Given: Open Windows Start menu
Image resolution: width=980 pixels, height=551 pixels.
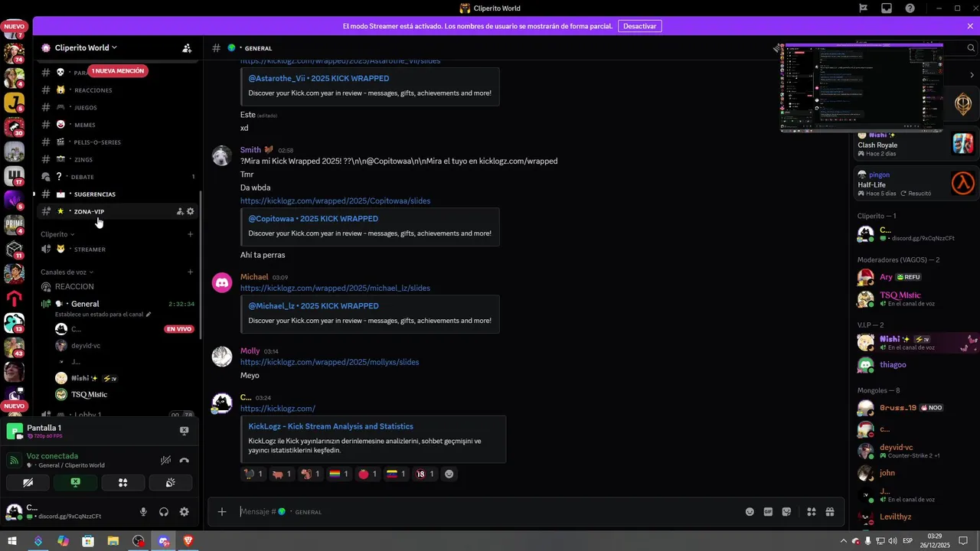Looking at the screenshot, I should tap(13, 541).
